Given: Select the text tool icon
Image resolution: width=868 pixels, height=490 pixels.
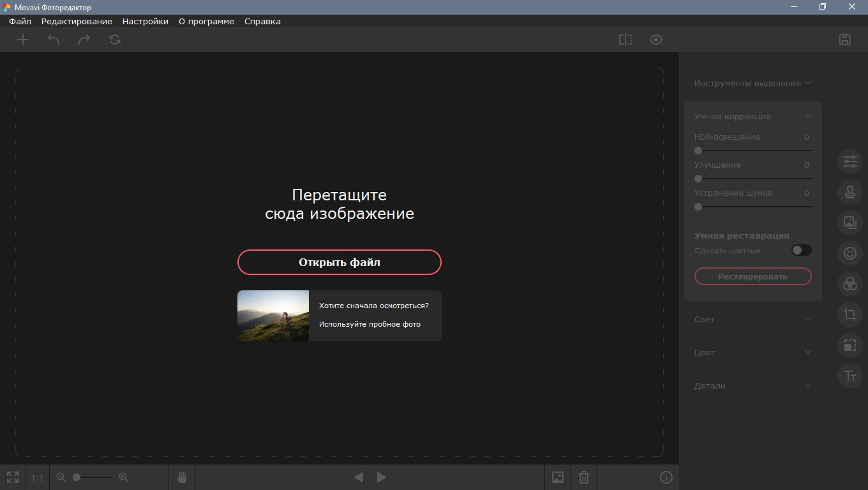Looking at the screenshot, I should [x=849, y=376].
